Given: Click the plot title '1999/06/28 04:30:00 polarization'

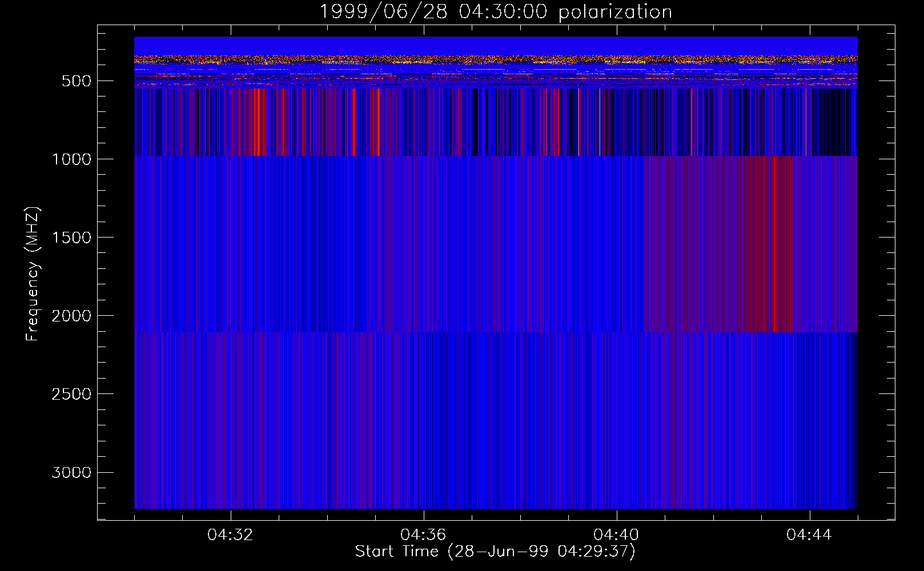Looking at the screenshot, I should pyautogui.click(x=496, y=11).
